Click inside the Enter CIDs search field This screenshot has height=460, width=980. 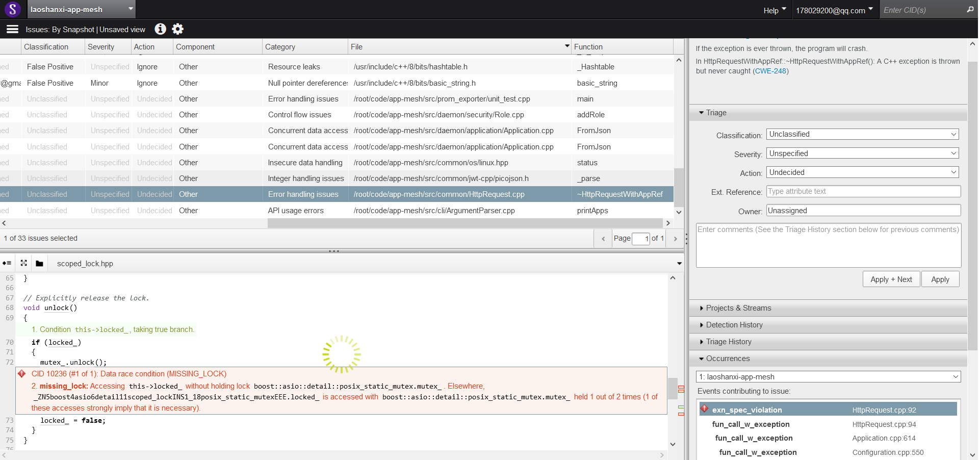pos(918,10)
